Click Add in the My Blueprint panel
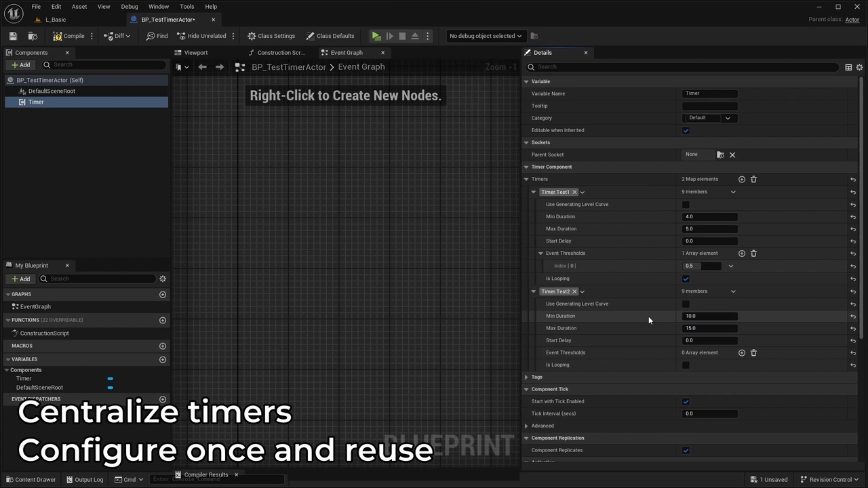 [20, 279]
